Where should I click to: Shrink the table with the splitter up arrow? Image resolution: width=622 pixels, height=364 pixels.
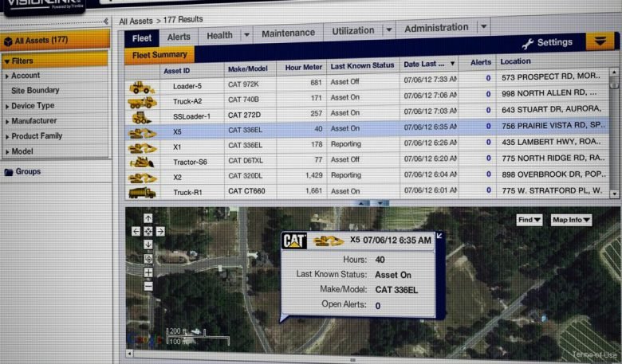(x=361, y=203)
